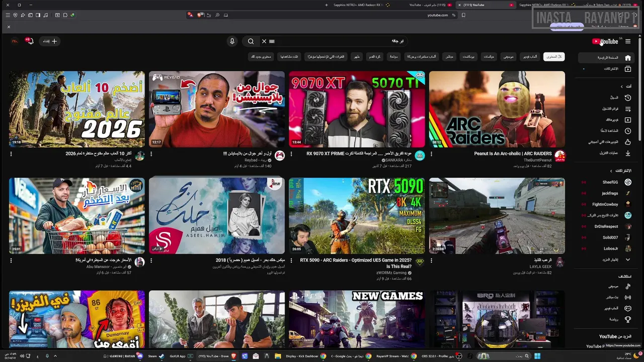Bookmark this page icon
The image size is (644, 362).
(463, 15)
